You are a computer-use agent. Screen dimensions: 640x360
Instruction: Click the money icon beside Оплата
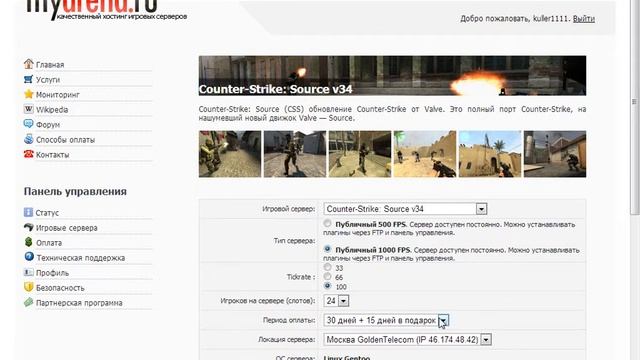(28, 242)
